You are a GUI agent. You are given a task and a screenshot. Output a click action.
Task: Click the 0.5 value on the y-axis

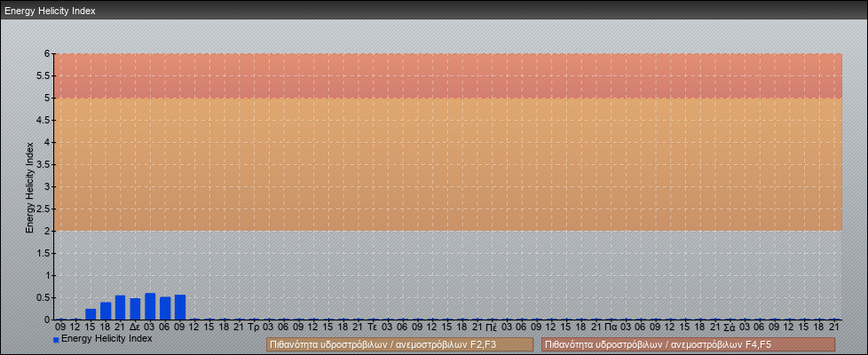pyautogui.click(x=43, y=297)
